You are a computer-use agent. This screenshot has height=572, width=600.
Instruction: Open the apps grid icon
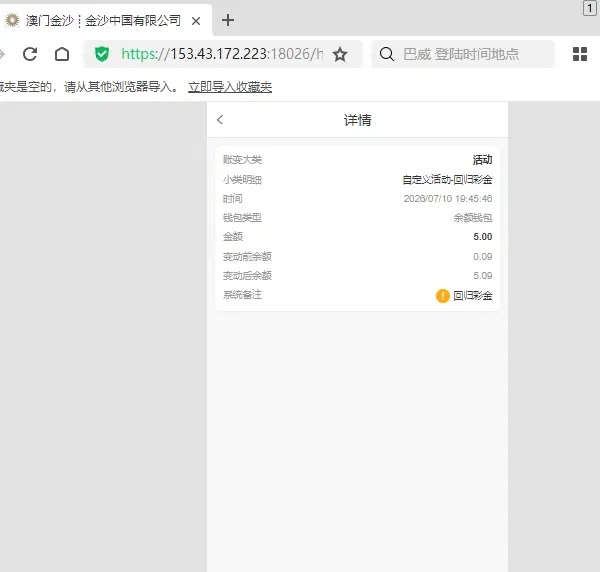(x=580, y=54)
